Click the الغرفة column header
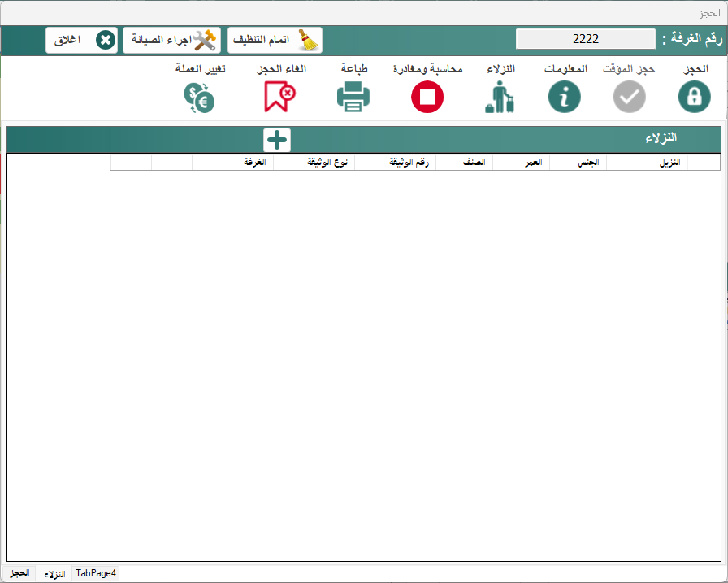728x583 pixels. (x=232, y=162)
